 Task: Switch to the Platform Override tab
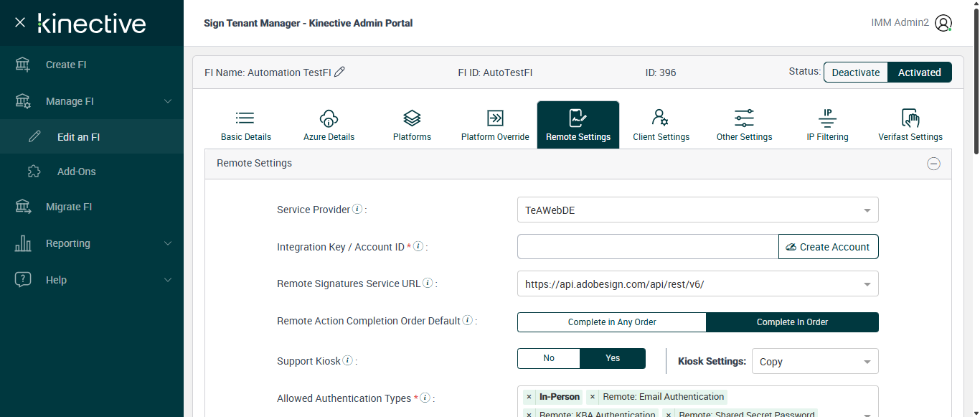[495, 125]
